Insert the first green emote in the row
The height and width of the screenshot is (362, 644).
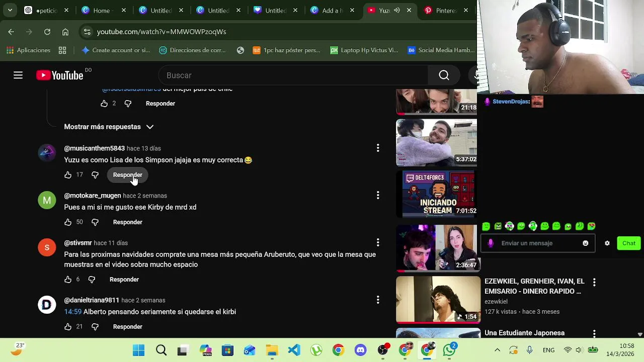(x=486, y=226)
